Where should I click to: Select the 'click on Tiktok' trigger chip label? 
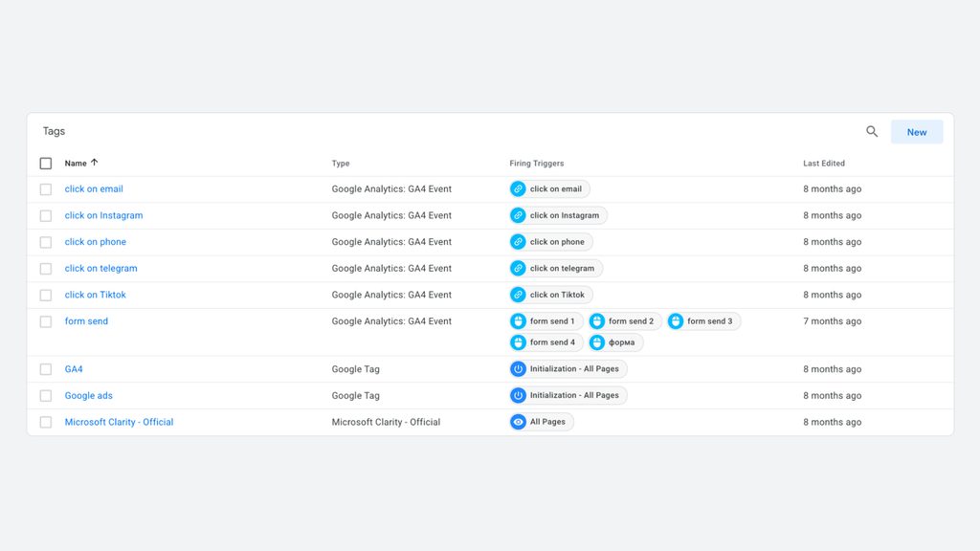[557, 295]
